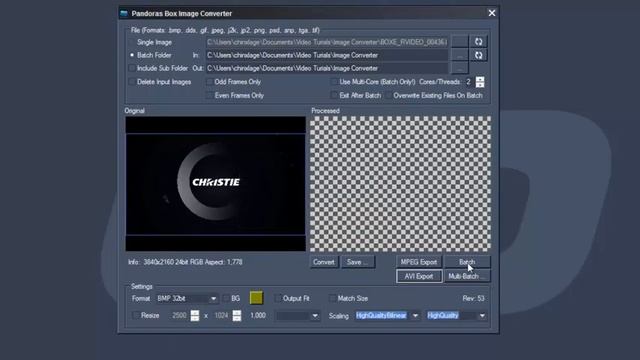This screenshot has width=640, height=360.
Task: Click the resize width field 2500
Action: 178,316
